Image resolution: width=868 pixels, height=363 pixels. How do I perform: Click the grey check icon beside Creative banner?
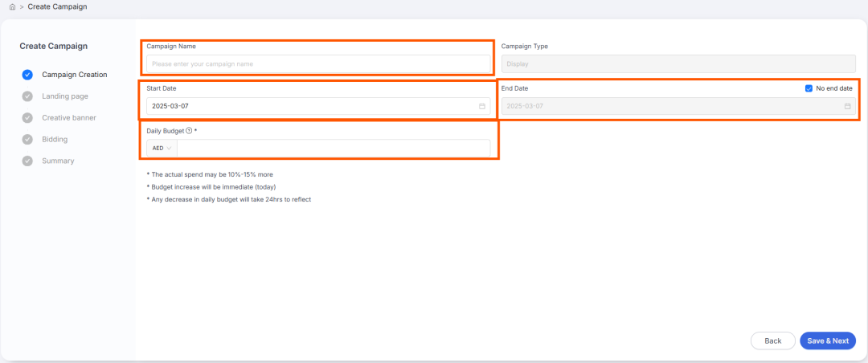click(x=27, y=118)
